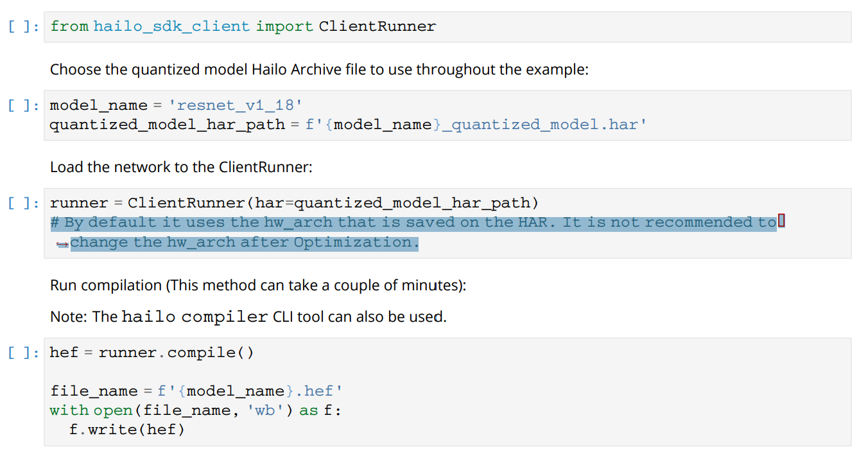Click the prompt brackets next to the model_name cell
This screenshot has height=456, width=868.
(24, 105)
